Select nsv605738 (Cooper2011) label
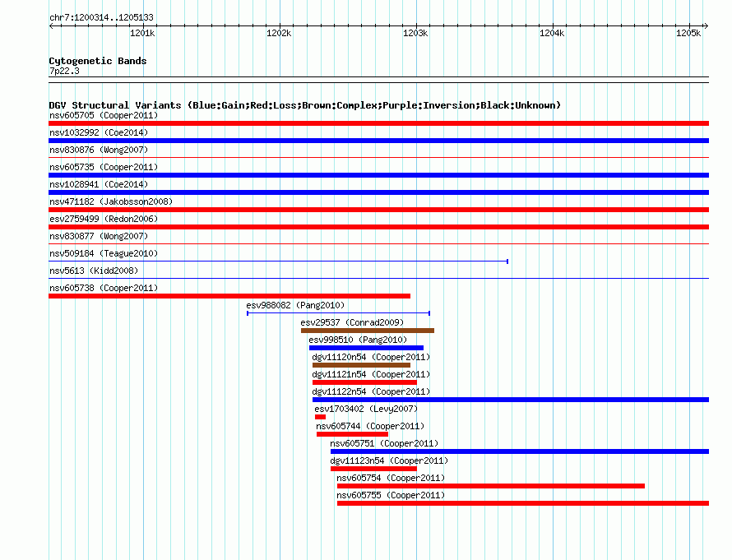This screenshot has width=732, height=560. pyautogui.click(x=104, y=288)
